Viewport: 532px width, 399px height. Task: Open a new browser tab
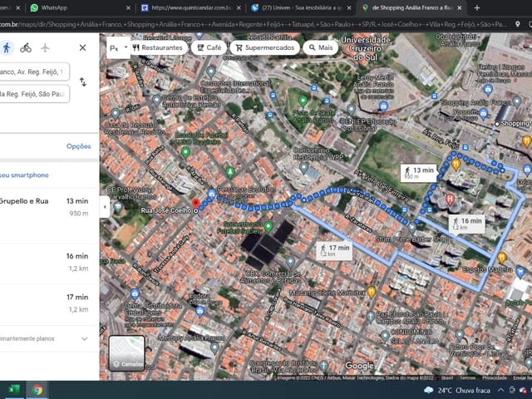[x=476, y=7]
